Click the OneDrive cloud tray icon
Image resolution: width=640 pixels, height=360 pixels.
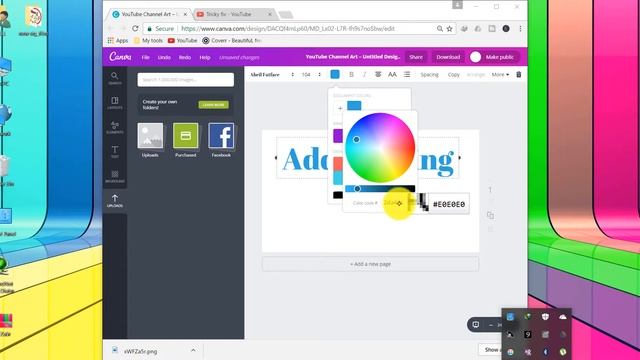[563, 317]
